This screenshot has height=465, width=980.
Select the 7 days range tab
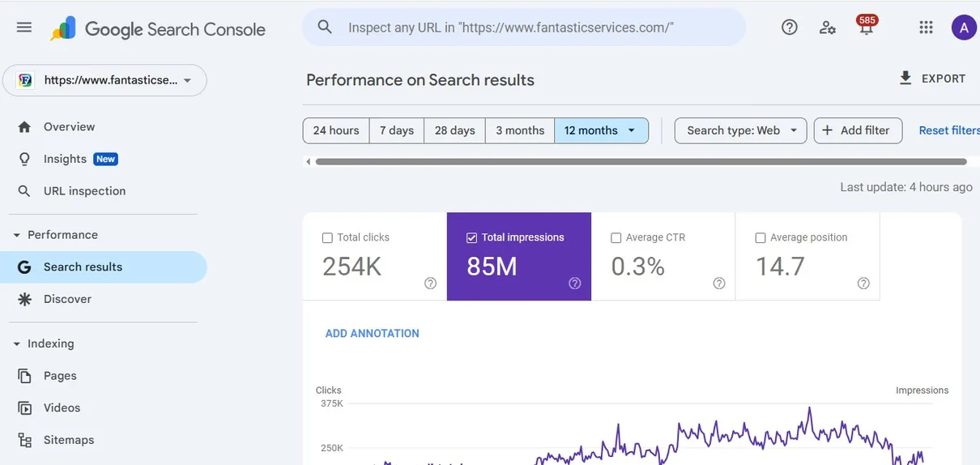click(x=397, y=130)
